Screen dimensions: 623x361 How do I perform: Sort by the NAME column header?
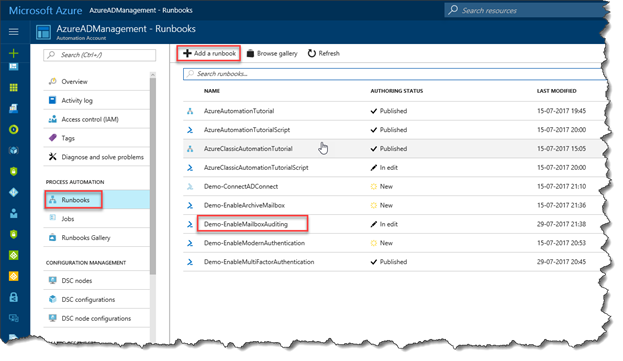(x=212, y=91)
